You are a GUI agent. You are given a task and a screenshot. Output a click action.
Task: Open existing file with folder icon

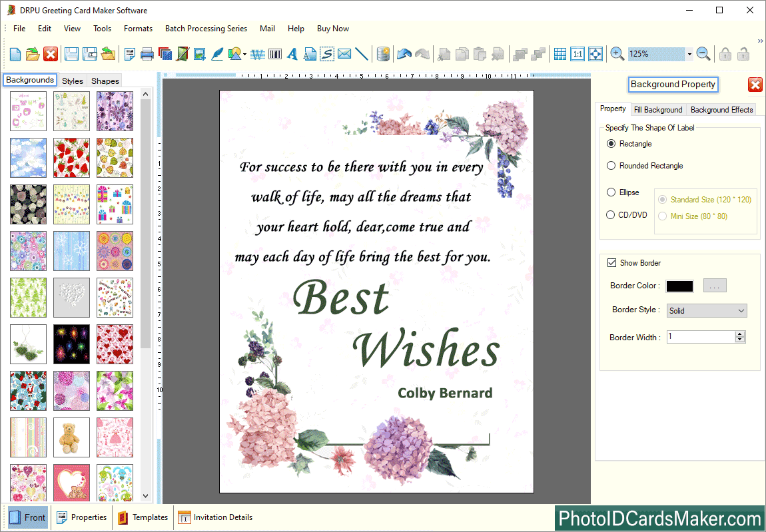tap(33, 54)
